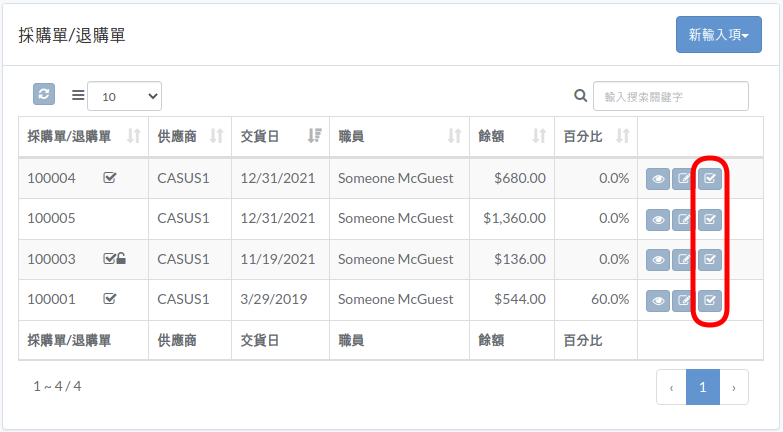This screenshot has width=783, height=432.
Task: Sort by 職員 column header
Action: pyautogui.click(x=399, y=136)
